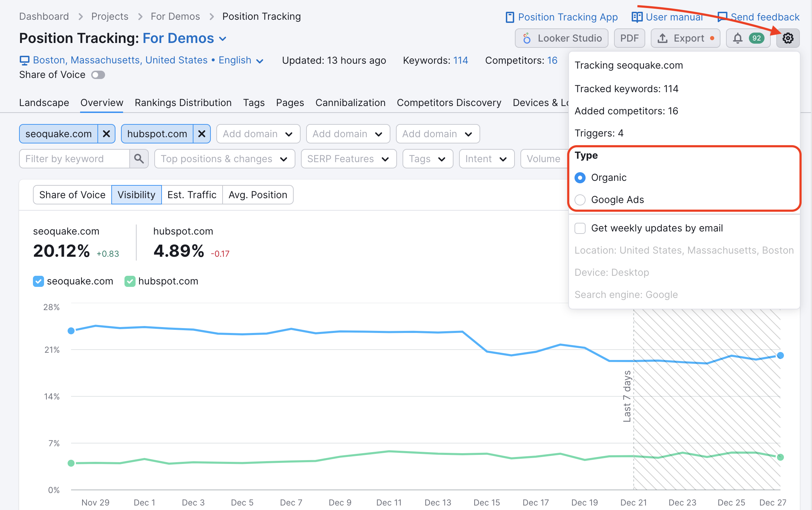Screen dimensions: 812x510
Task: Click the Export upload arrow icon
Action: 663,38
